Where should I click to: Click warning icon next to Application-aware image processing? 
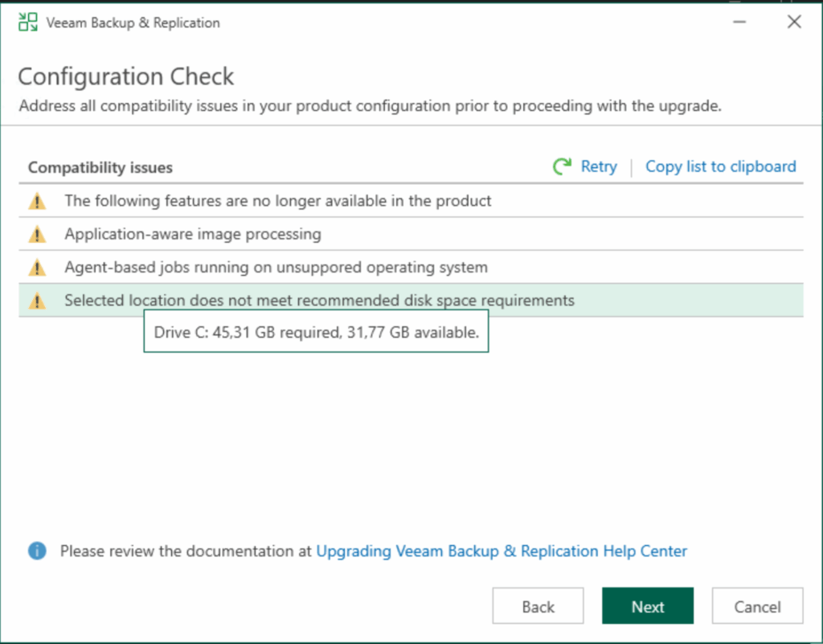coord(37,235)
